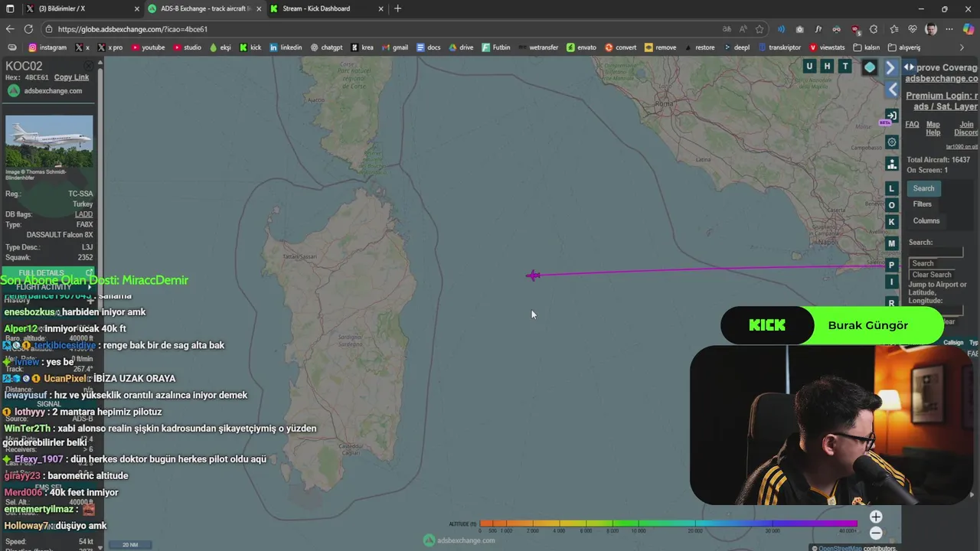The height and width of the screenshot is (551, 980).
Task: Open the Falcon 8X aircraft photo thumbnail
Action: point(49,142)
